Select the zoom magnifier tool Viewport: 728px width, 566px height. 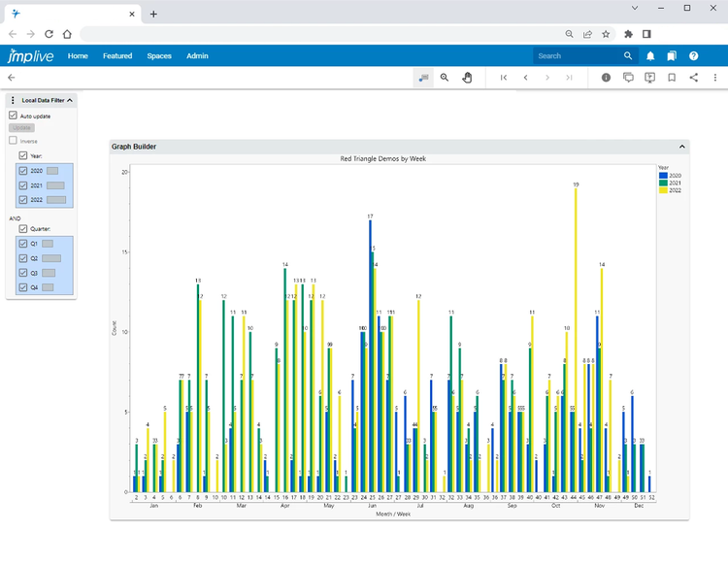click(x=445, y=78)
